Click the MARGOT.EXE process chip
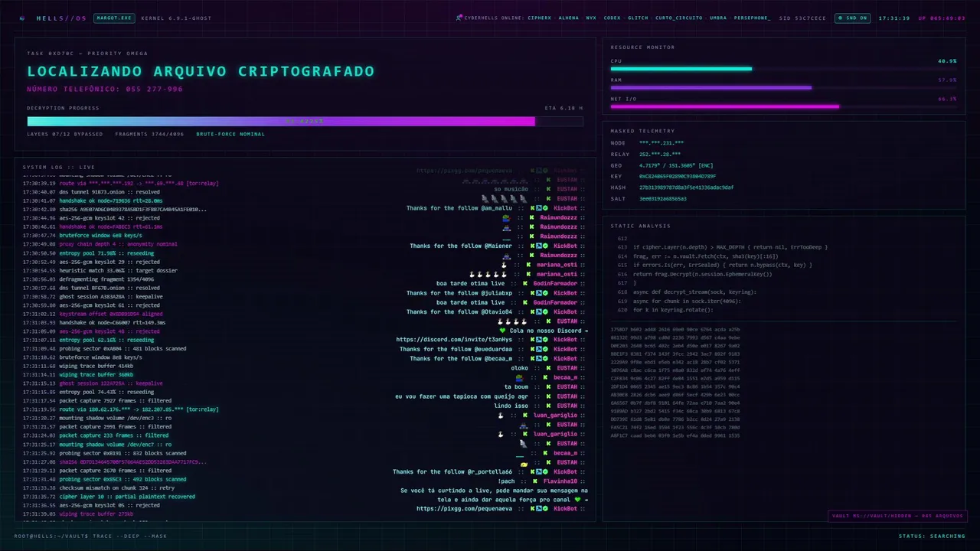The image size is (980, 551). click(x=113, y=18)
